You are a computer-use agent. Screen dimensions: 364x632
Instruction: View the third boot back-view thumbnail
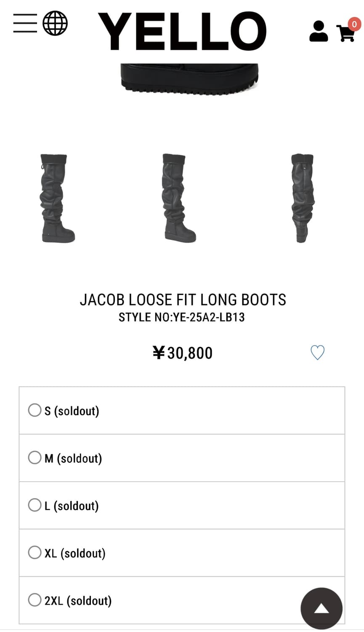pyautogui.click(x=302, y=198)
